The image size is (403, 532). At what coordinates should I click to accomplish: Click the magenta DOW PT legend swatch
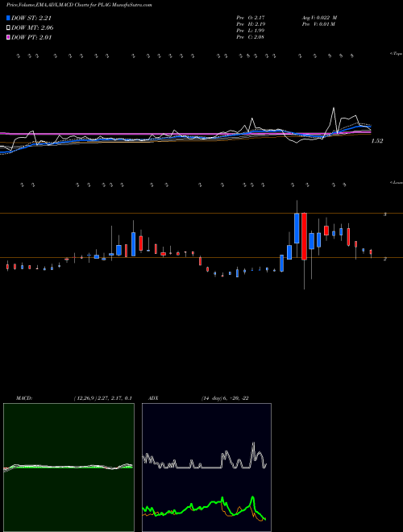(8, 37)
